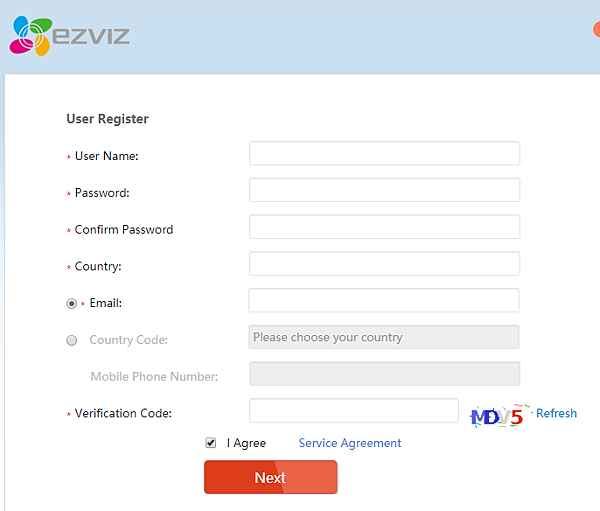Click the User Register heading
This screenshot has height=511, width=600.
tap(108, 119)
